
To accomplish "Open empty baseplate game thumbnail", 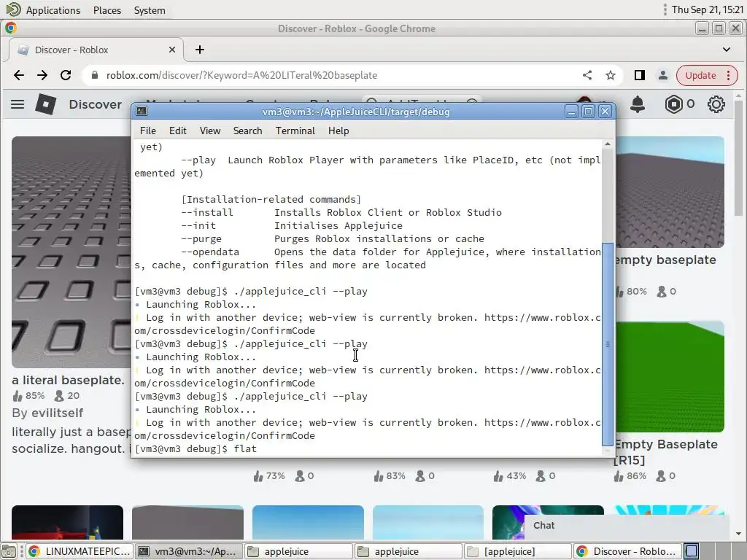I will click(670, 192).
